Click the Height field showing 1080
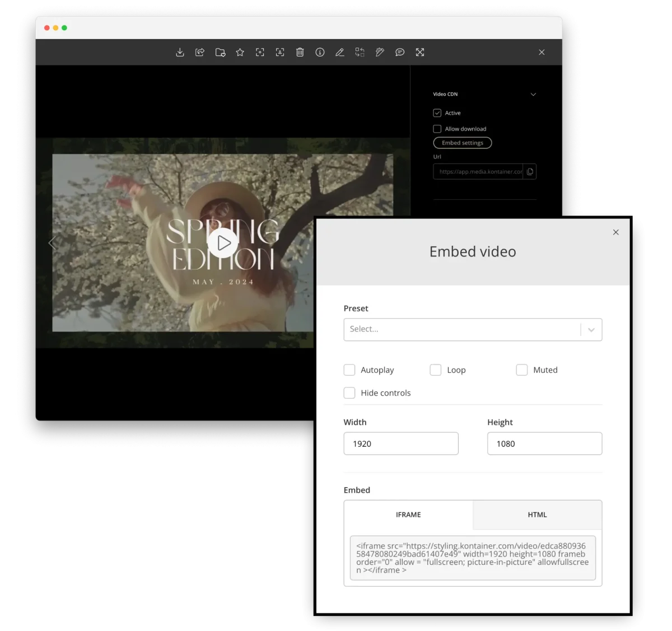672x631 pixels. pyautogui.click(x=545, y=443)
